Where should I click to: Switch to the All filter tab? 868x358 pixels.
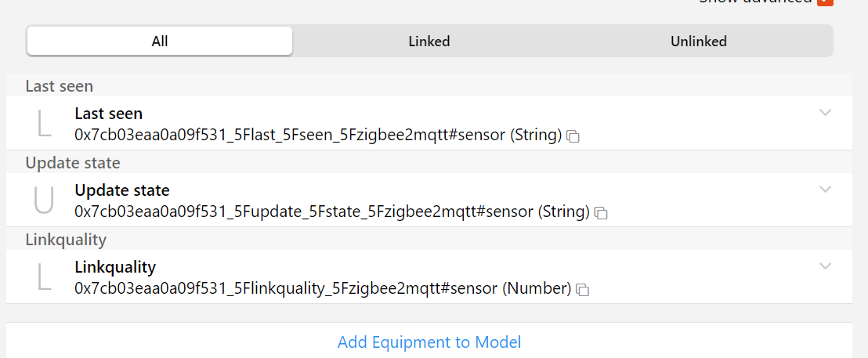click(x=160, y=42)
